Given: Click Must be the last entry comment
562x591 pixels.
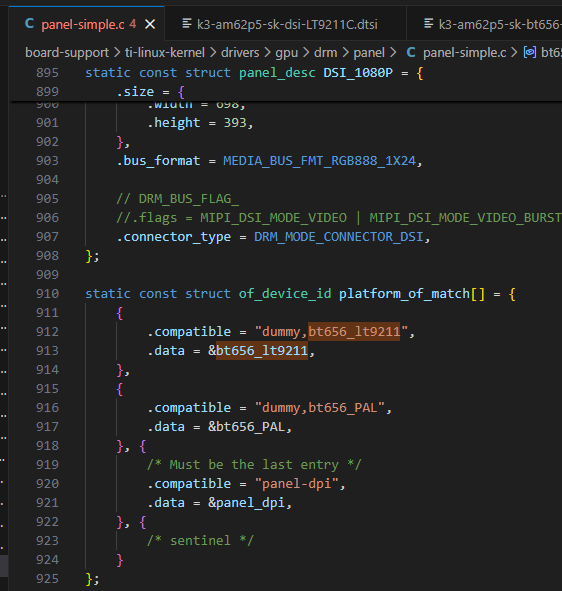Looking at the screenshot, I should 254,465.
